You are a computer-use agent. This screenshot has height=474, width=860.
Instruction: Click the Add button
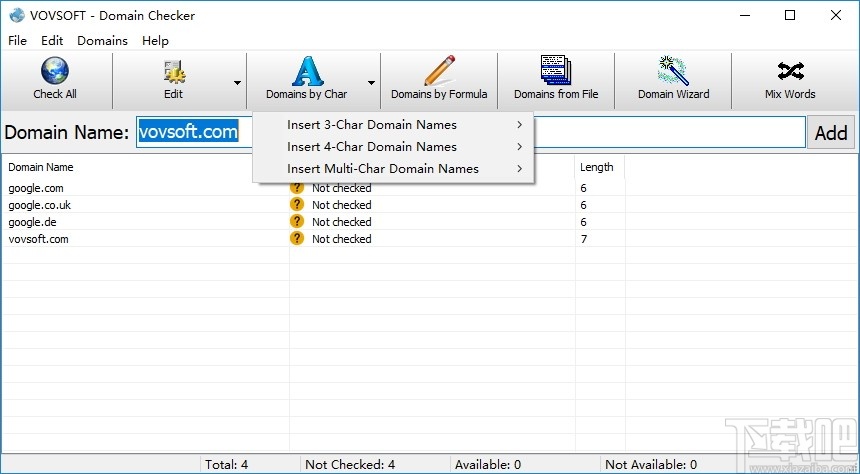(831, 132)
